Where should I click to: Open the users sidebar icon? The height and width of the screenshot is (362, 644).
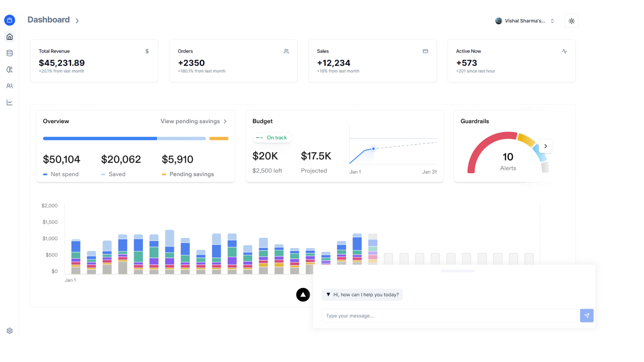tap(10, 86)
